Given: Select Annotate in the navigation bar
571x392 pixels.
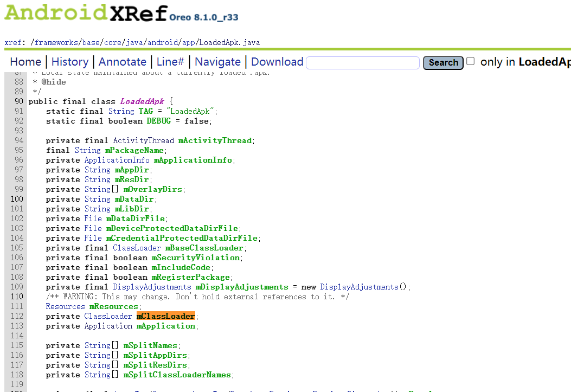Looking at the screenshot, I should (x=123, y=62).
